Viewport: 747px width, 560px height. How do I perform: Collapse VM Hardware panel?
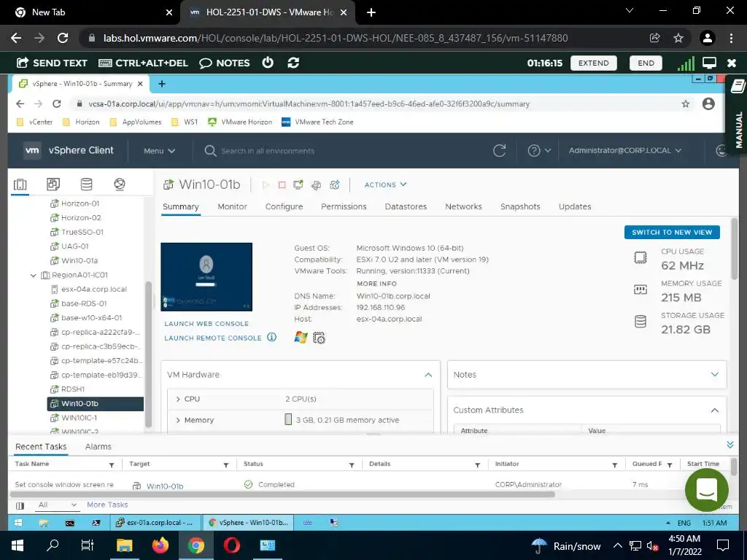(428, 375)
